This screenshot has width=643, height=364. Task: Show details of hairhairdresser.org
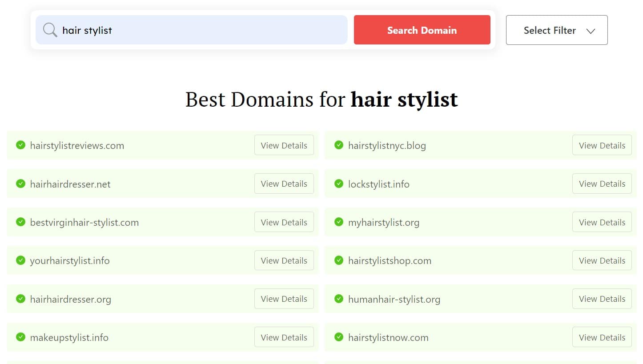pos(284,299)
